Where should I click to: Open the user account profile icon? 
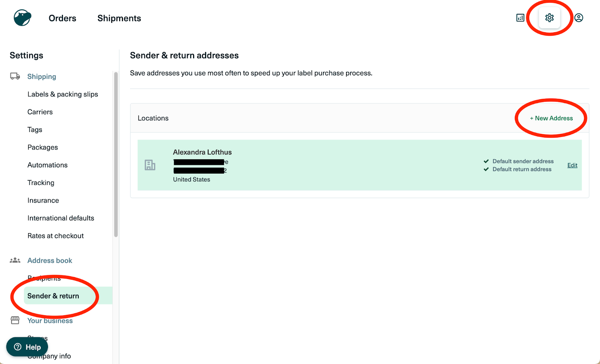coord(579,18)
